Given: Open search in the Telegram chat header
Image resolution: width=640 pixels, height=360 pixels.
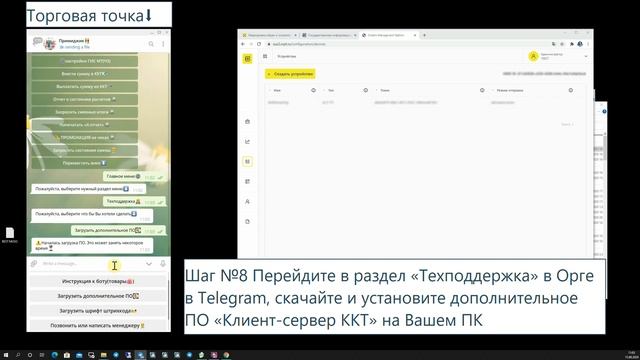Looking at the screenshot, I should pos(151,44).
